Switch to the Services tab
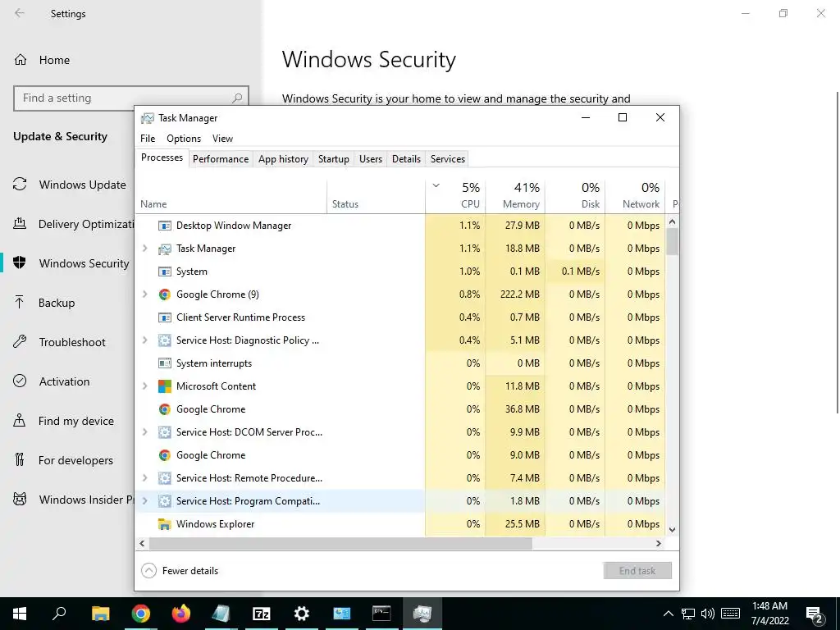Viewport: 840px width, 630px height. pyautogui.click(x=448, y=159)
